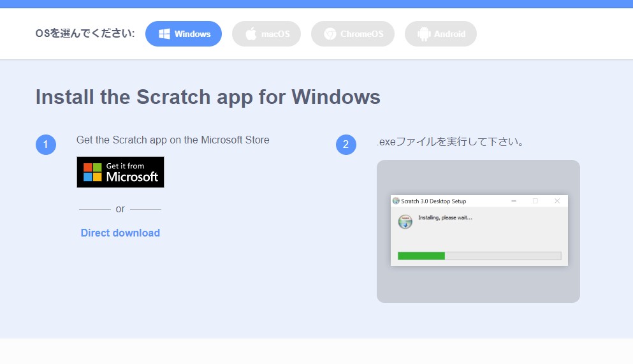Follow the Direct download link
Viewport: 633px width, 364px height.
120,233
